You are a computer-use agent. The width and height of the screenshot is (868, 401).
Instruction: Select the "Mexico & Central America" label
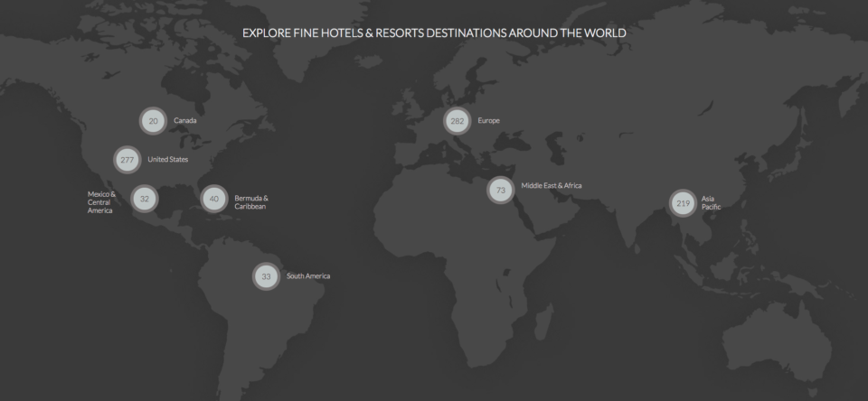coord(101,202)
